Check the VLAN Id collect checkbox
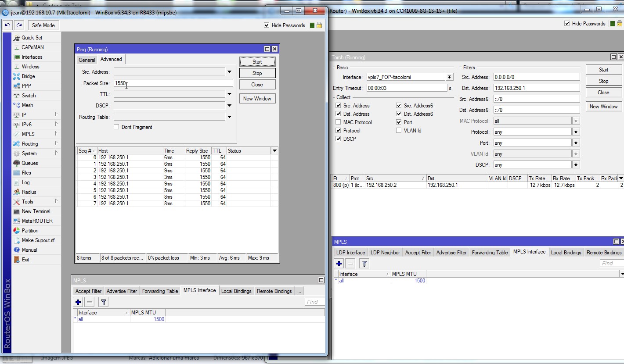624x364 pixels. (399, 131)
